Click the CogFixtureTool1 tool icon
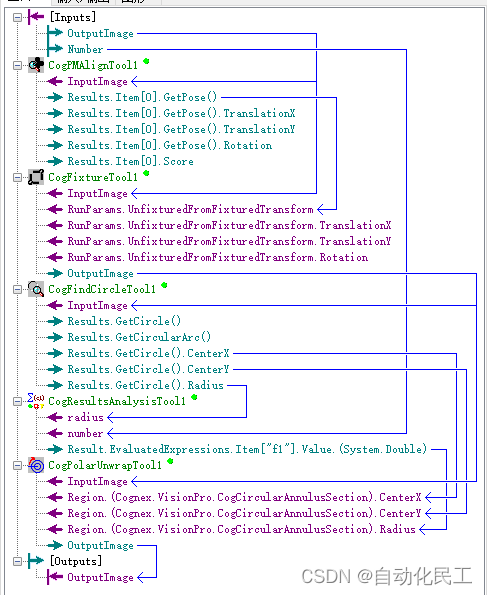 [x=36, y=177]
